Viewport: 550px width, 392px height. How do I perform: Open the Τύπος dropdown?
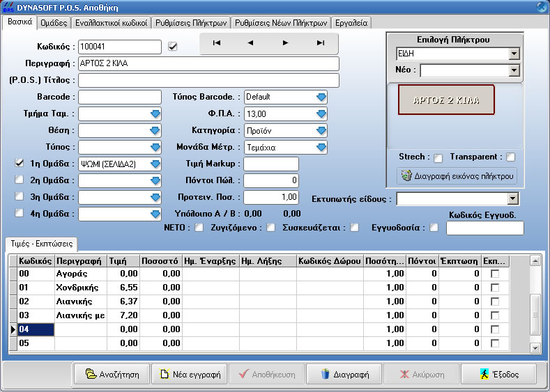(x=155, y=147)
